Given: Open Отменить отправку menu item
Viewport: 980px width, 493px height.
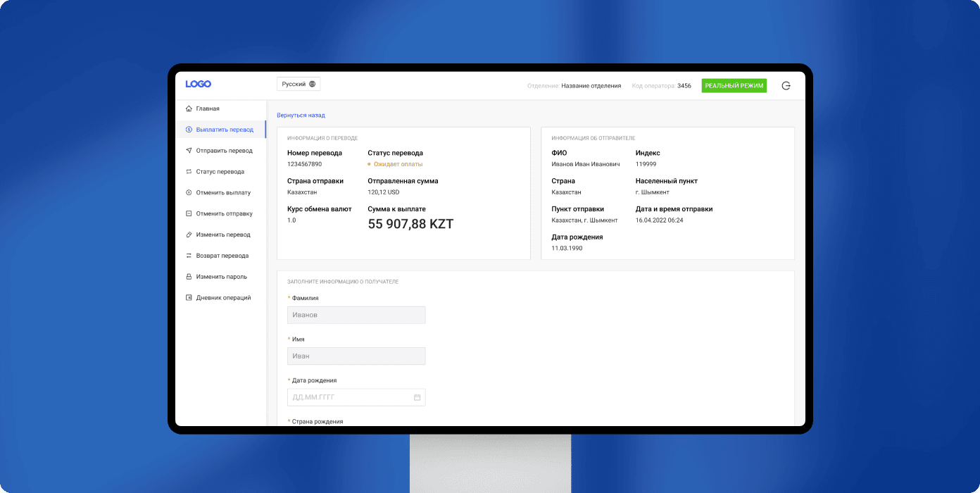Looking at the screenshot, I should tap(224, 214).
